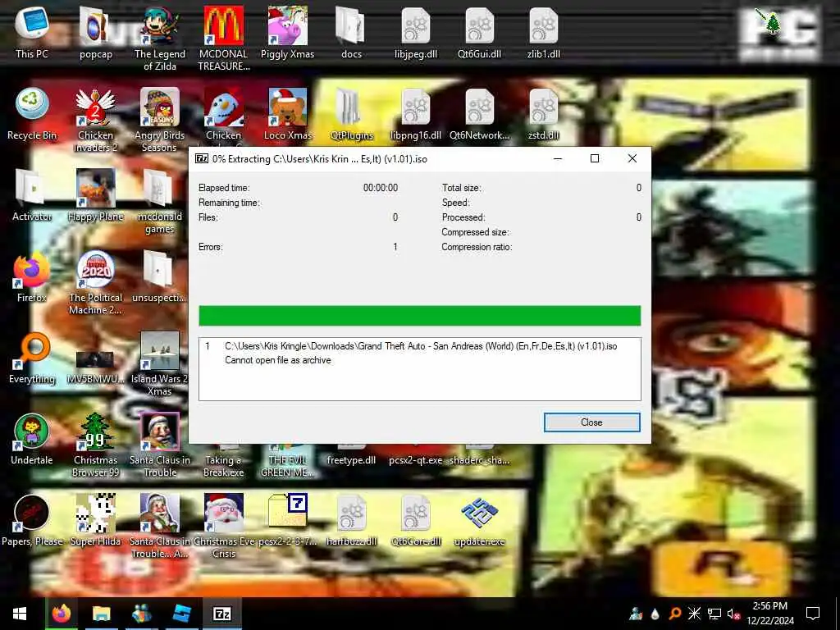Select the Chicken Invaders 2 shortcut
The image size is (840, 630).
point(96,120)
